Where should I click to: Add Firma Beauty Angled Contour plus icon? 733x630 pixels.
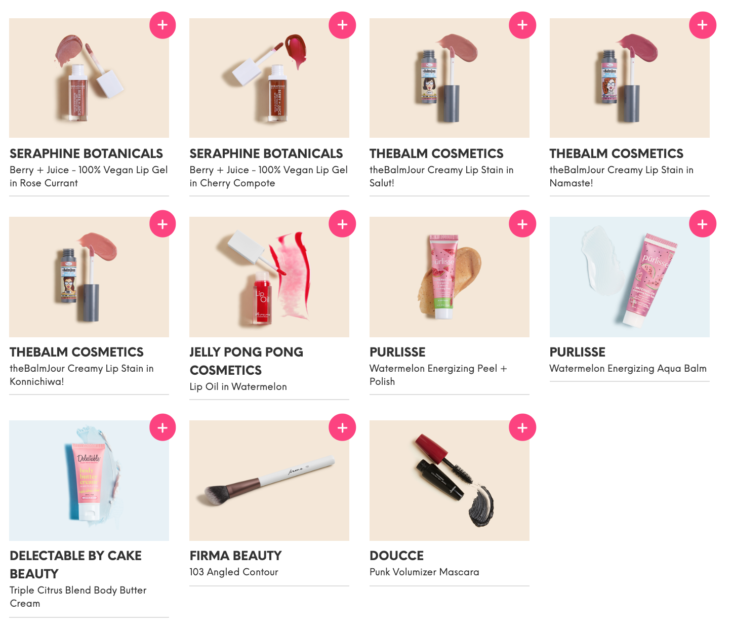(x=342, y=427)
